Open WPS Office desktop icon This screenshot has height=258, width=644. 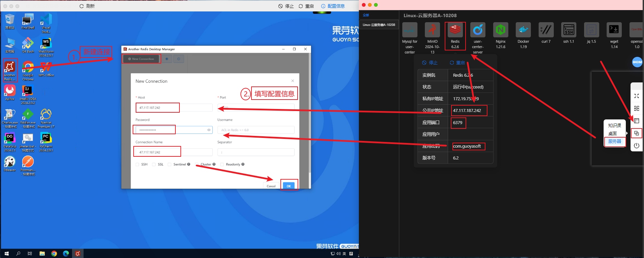46,69
